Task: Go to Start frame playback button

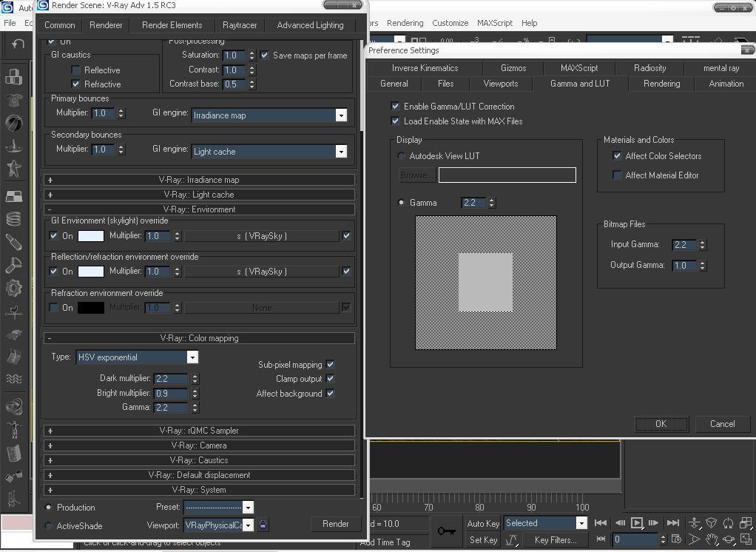Action: point(600,522)
